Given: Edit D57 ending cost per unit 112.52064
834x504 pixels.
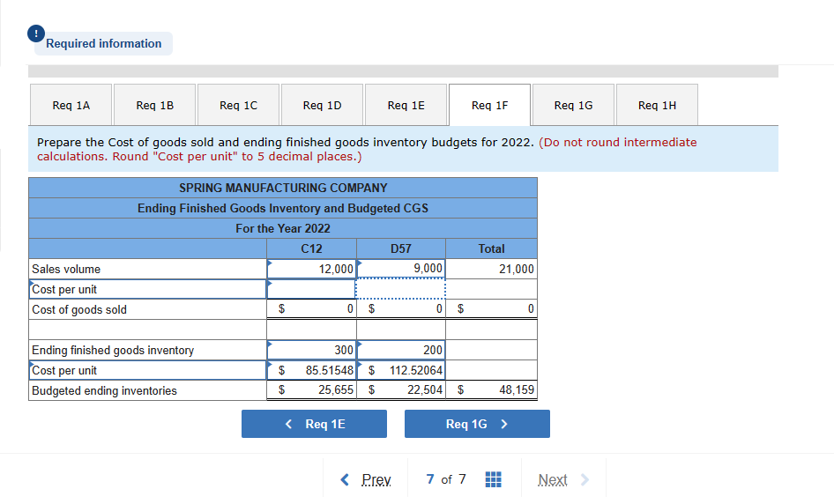Looking at the screenshot, I should pos(401,369).
